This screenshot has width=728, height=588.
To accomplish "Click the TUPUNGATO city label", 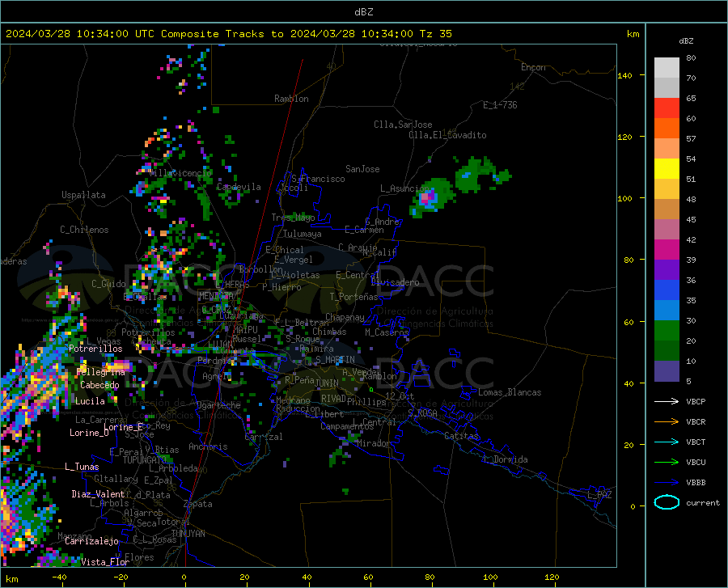I will tap(145, 460).
